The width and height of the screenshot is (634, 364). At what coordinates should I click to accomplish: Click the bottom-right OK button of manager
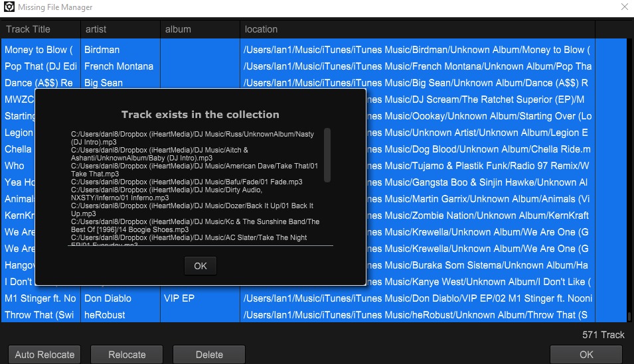pyautogui.click(x=586, y=355)
